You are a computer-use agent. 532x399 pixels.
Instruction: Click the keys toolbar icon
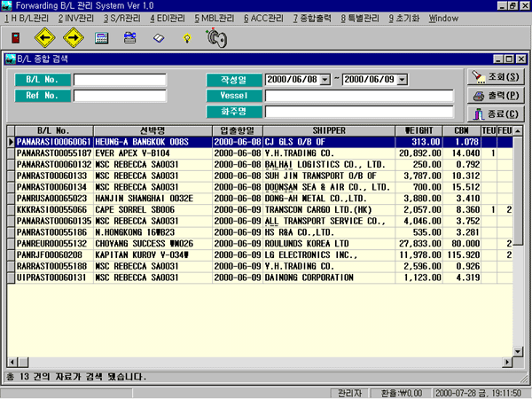(x=216, y=38)
